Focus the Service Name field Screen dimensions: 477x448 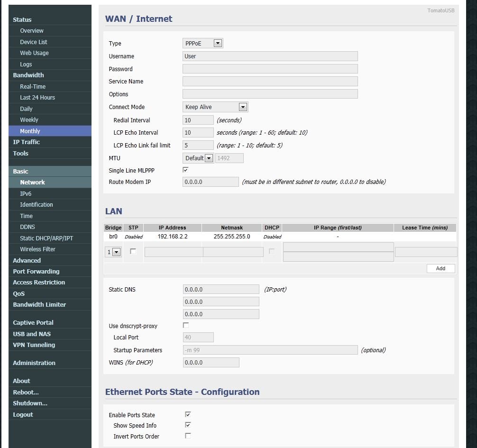(270, 81)
